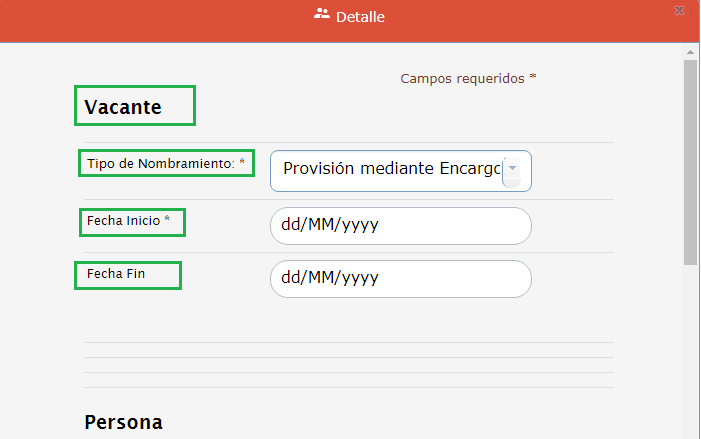Select the Provisión mediante Encargo combo box
This screenshot has width=701, height=439.
pyautogui.click(x=390, y=170)
